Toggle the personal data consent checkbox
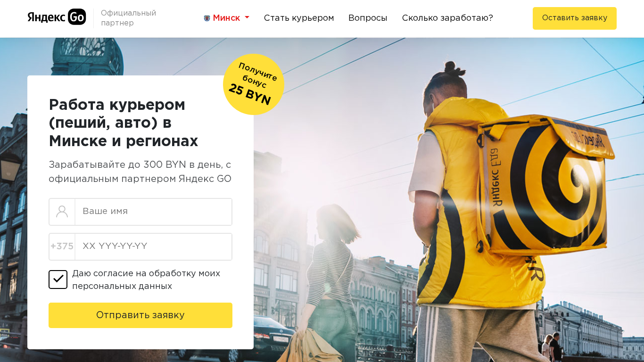The width and height of the screenshot is (644, 362). coord(58,280)
